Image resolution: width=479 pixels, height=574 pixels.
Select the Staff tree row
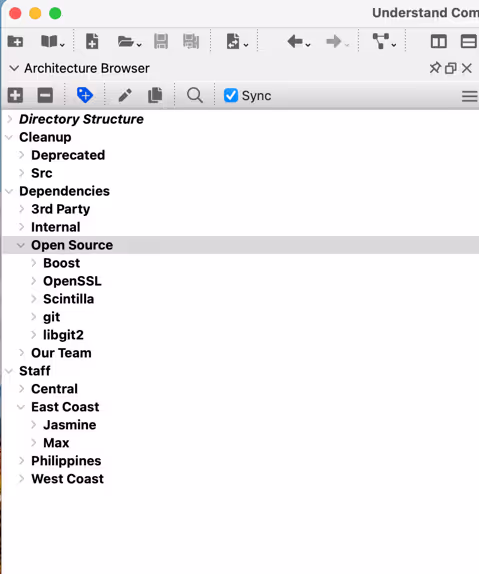coord(240,371)
